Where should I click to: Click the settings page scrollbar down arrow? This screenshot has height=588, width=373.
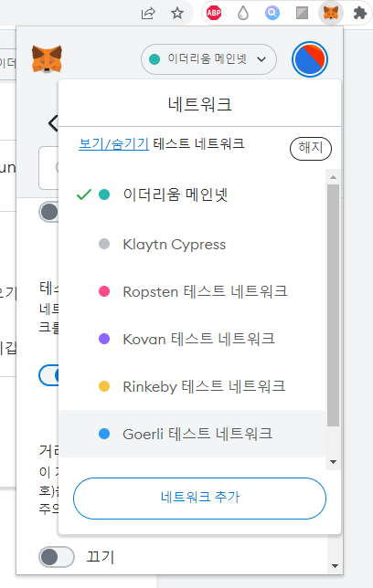pos(336,566)
